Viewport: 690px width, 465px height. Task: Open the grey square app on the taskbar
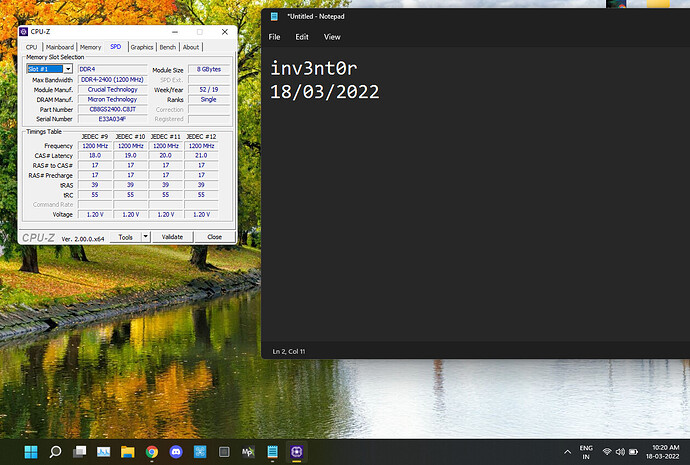coord(224,452)
